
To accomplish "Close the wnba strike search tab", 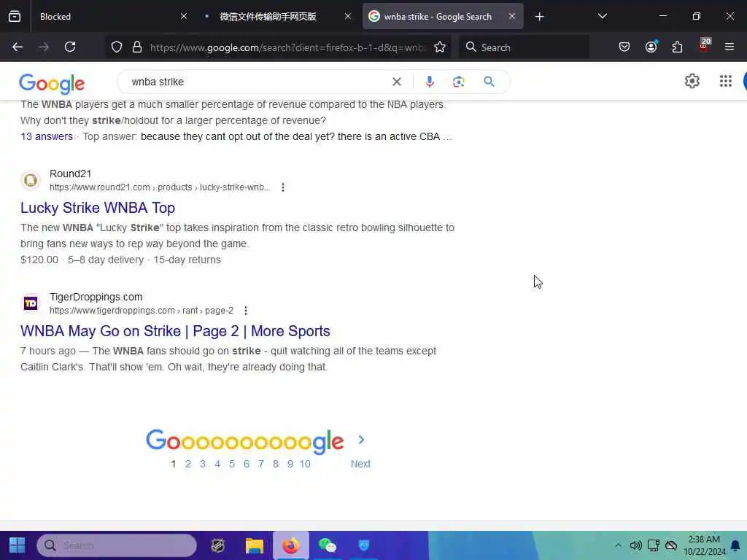I will [511, 16].
